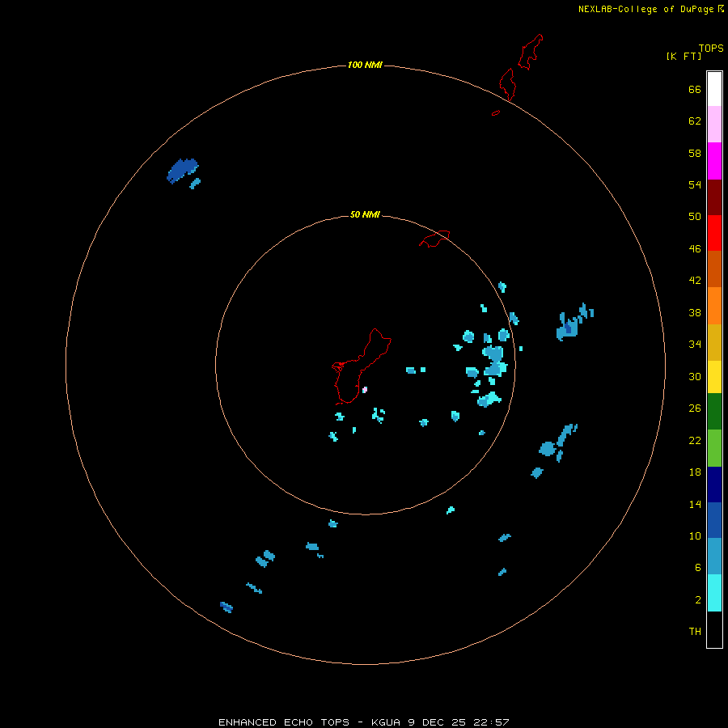Pick the dark green legend swatch
The height and width of the screenshot is (728, 728).
tap(714, 412)
